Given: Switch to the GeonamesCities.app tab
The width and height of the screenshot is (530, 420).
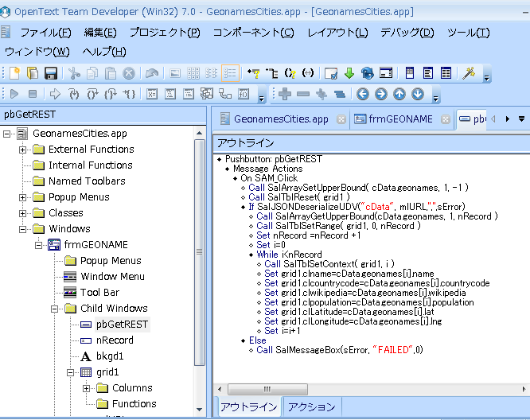Looking at the screenshot, I should (281, 119).
